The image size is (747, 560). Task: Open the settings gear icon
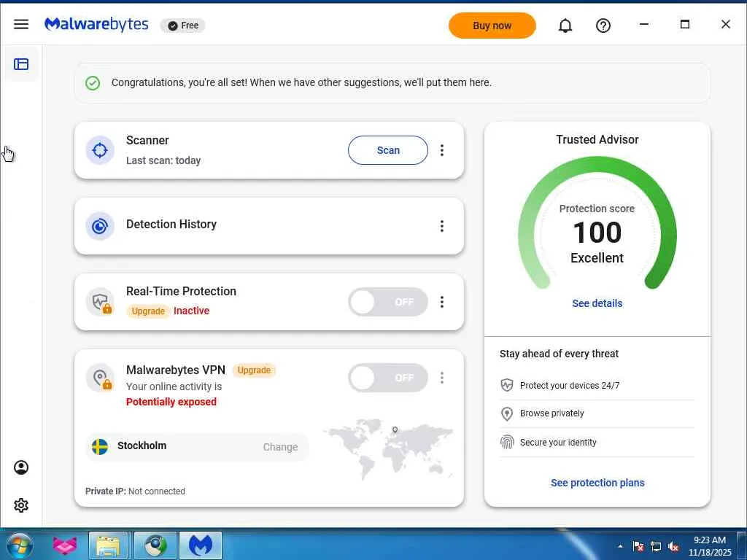click(x=21, y=505)
